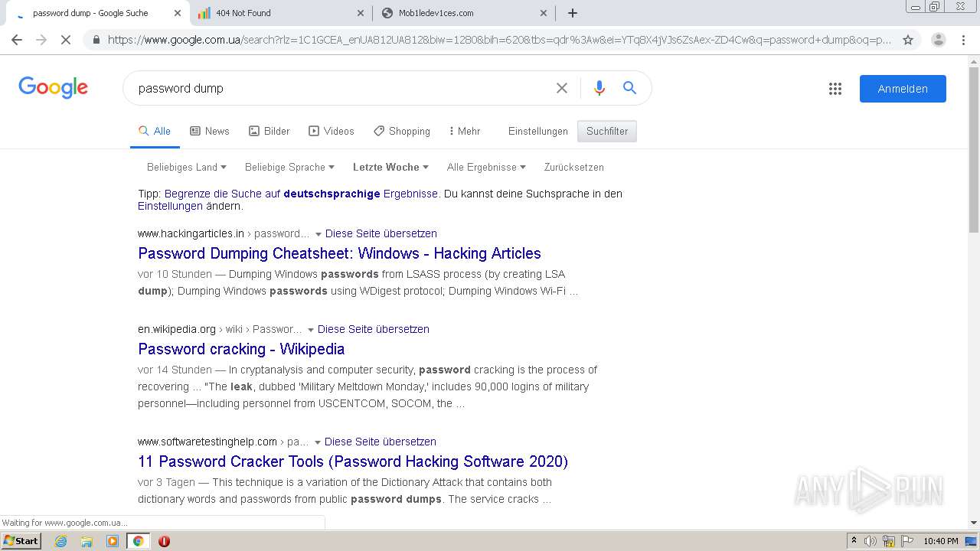Open Password cracking Wikipedia result
This screenshot has height=551, width=980.
click(x=241, y=349)
